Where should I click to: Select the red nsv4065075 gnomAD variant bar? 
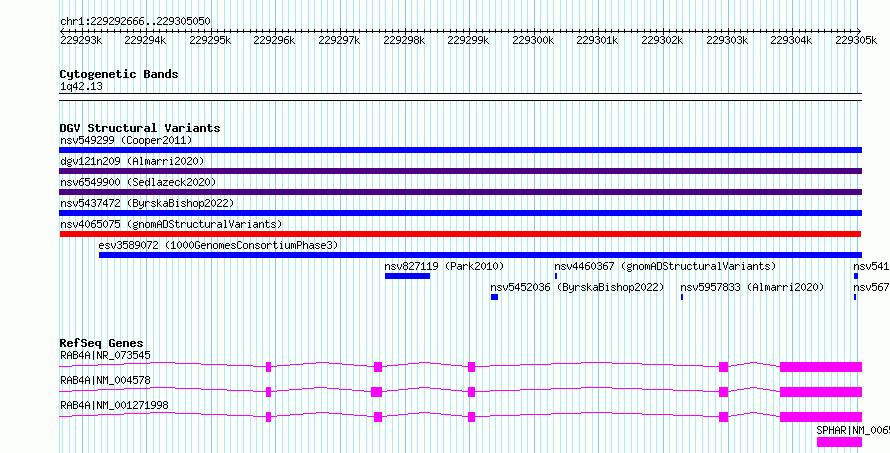460,234
